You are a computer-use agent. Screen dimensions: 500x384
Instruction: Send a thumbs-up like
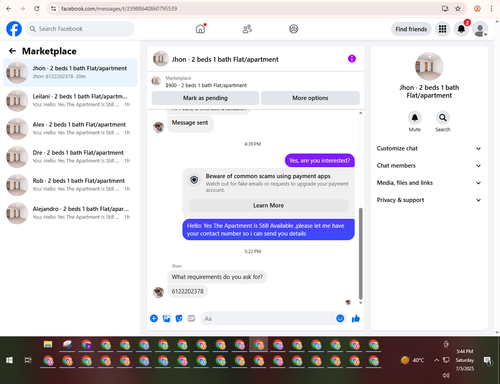[x=356, y=318]
